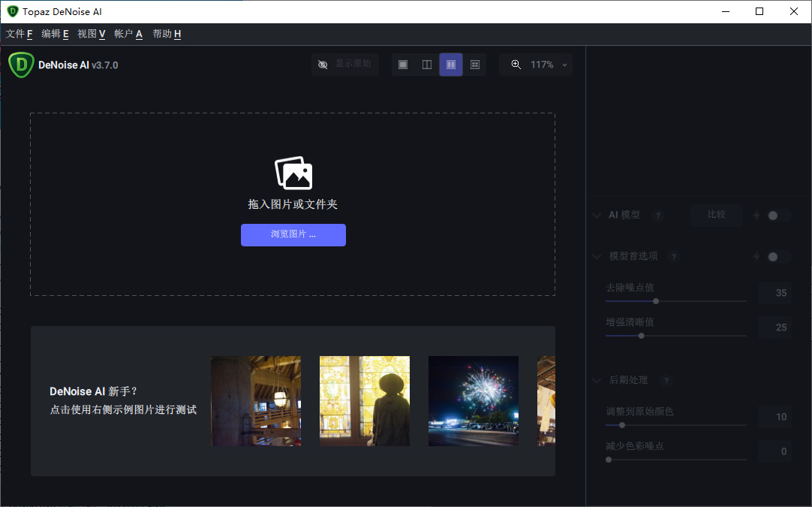This screenshot has width=812, height=507.
Task: Switch to the split view icon
Action: tap(427, 65)
